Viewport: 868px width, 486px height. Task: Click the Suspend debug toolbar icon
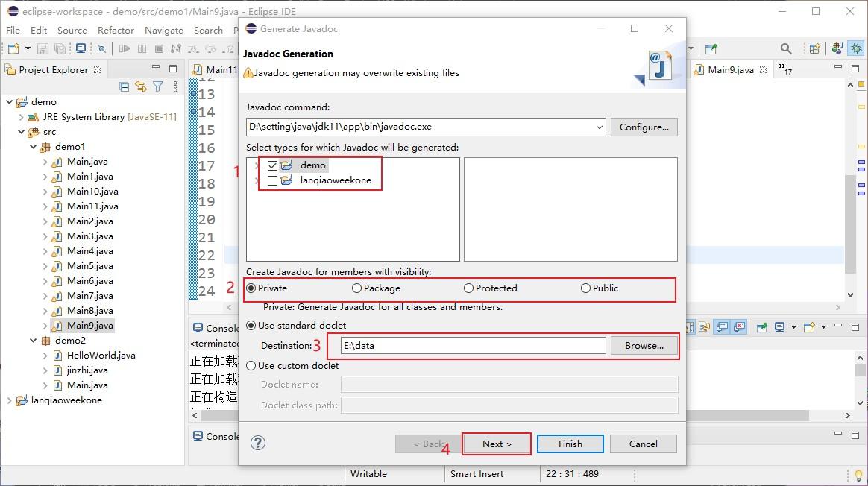pyautogui.click(x=142, y=48)
